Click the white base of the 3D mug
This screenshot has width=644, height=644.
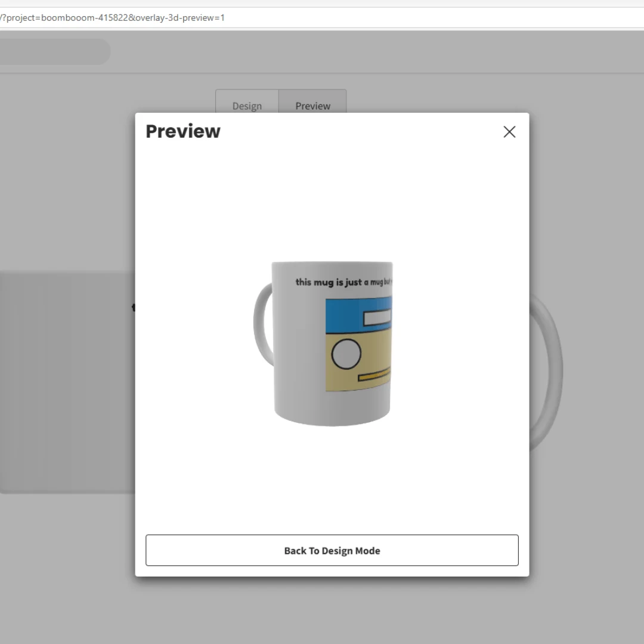point(332,410)
